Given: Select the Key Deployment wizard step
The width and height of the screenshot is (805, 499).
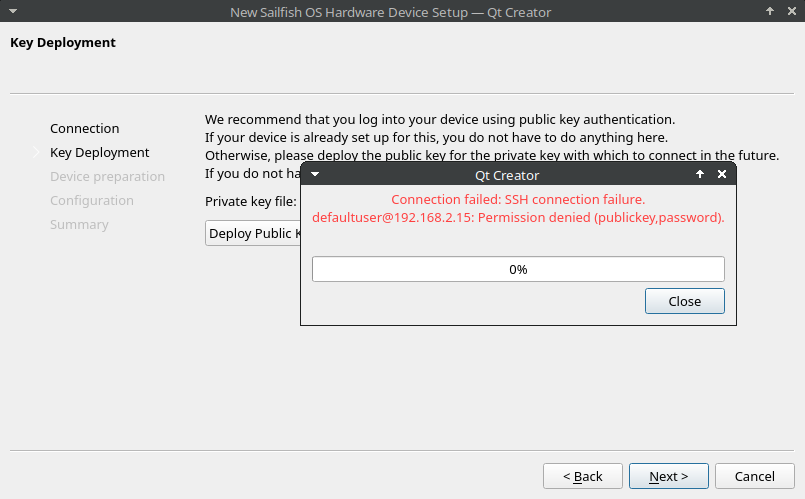Looking at the screenshot, I should 99,152.
